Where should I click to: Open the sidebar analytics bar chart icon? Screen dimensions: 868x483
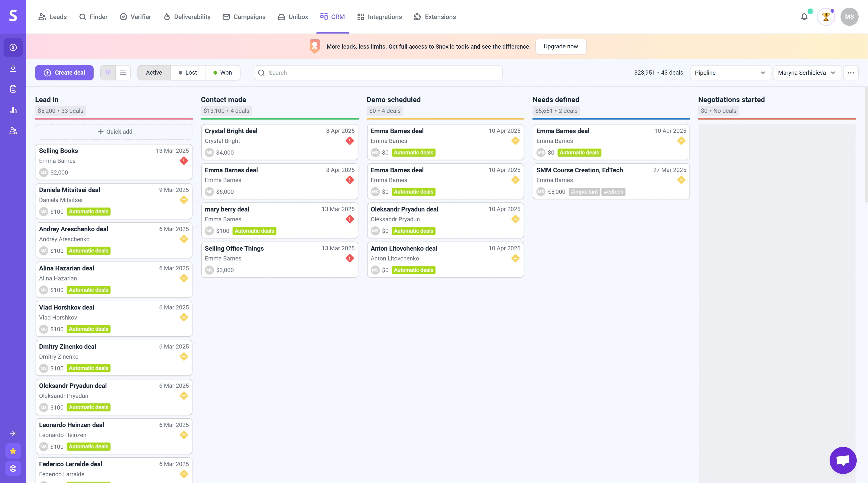(13, 110)
